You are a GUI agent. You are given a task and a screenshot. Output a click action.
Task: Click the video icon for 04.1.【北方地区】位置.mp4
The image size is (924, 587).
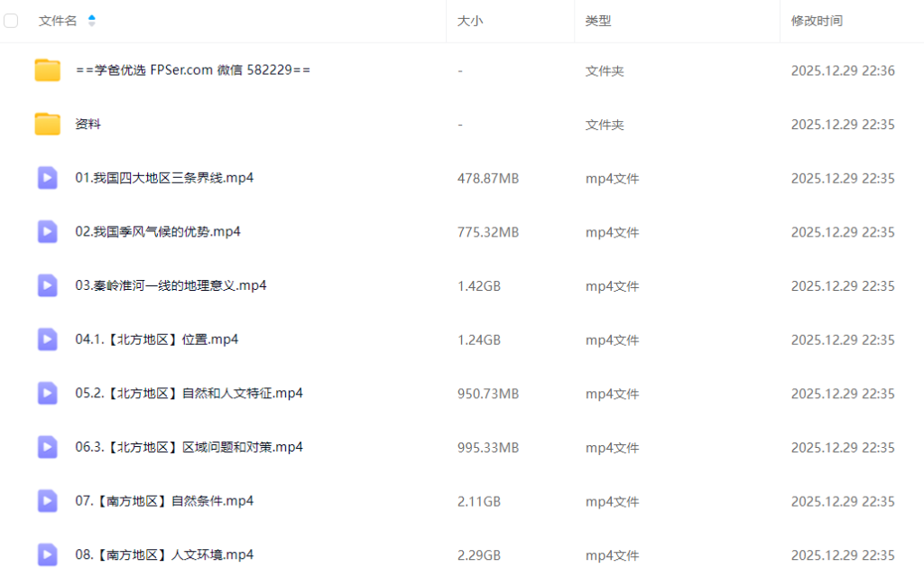tap(47, 340)
